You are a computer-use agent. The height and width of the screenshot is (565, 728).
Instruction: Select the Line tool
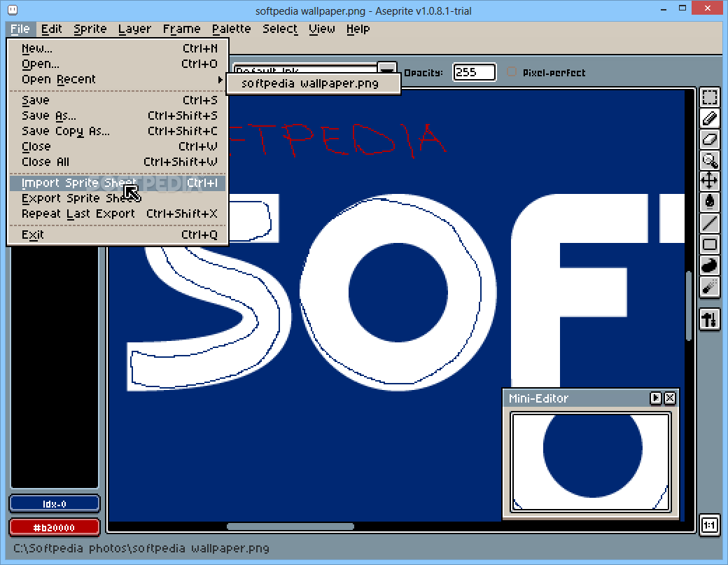(x=709, y=223)
